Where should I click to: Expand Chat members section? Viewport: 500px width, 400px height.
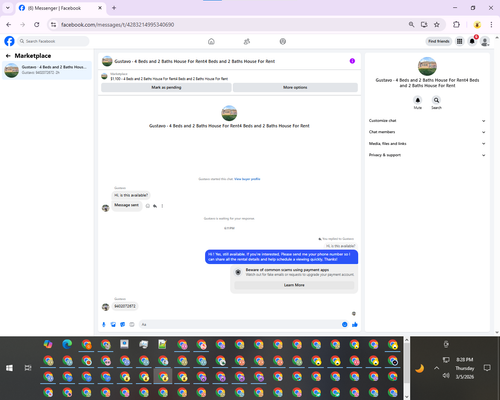pos(427,132)
